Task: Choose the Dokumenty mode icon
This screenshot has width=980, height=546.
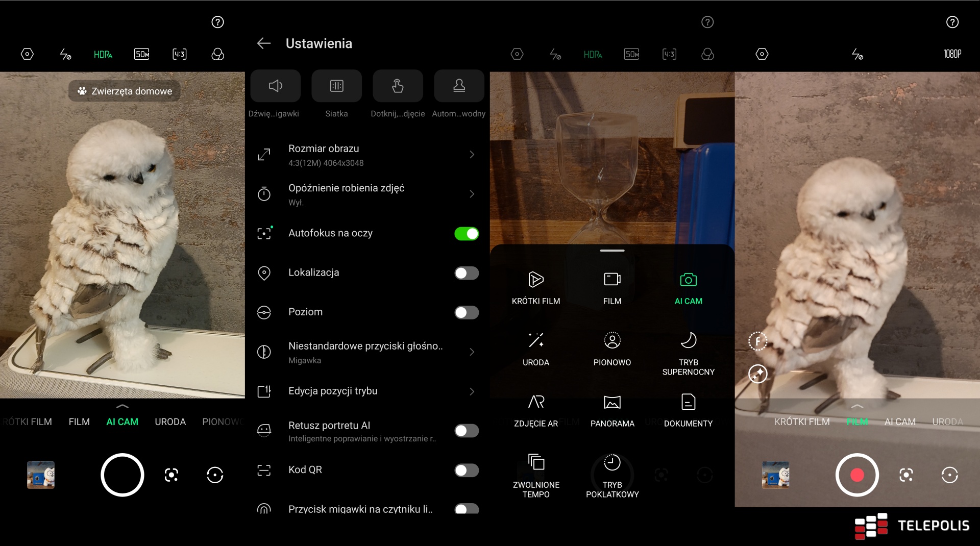Action: (x=688, y=402)
